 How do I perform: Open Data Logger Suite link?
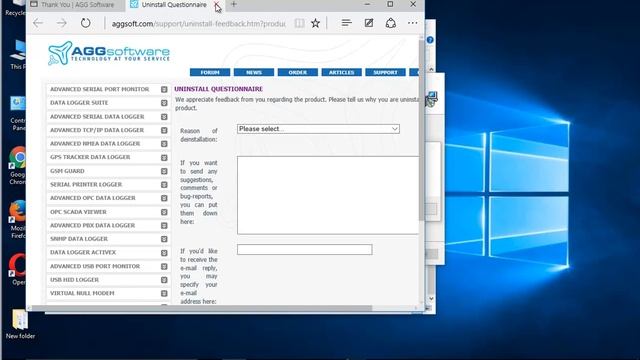[79, 103]
